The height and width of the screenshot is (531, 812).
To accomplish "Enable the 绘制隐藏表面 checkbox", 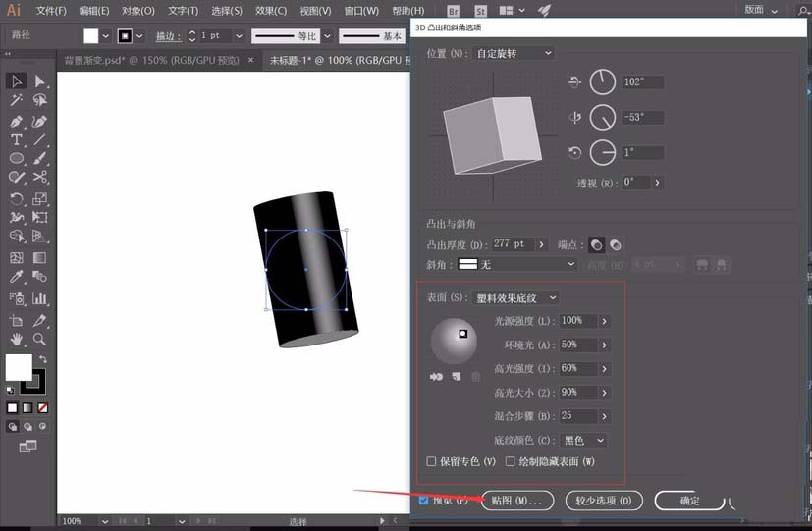I will coord(511,461).
